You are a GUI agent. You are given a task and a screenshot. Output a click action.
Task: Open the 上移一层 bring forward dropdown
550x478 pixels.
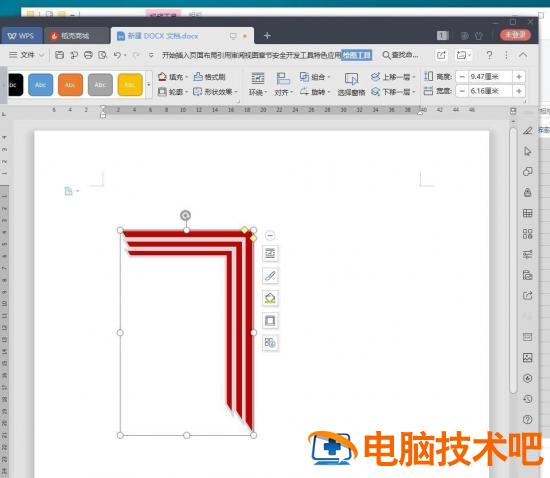pos(393,77)
